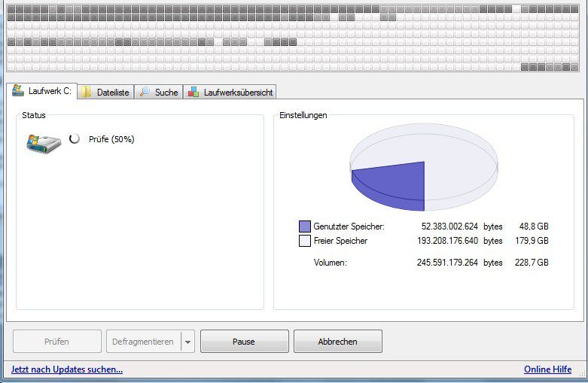Open the Laufwerksübersicht tab

click(230, 93)
